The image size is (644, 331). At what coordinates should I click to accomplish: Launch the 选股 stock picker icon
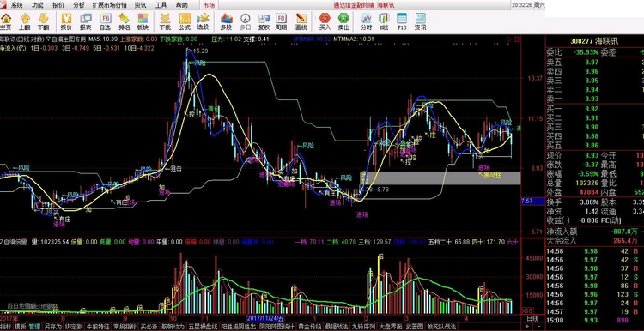203,21
